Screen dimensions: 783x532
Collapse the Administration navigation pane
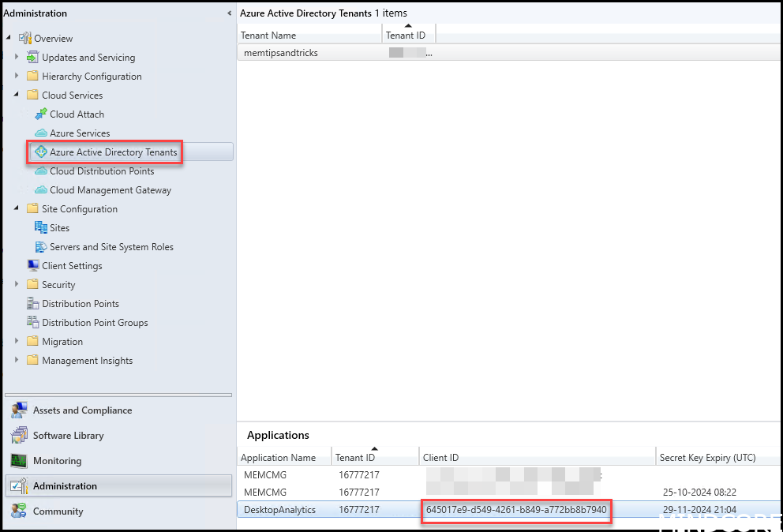(x=229, y=13)
